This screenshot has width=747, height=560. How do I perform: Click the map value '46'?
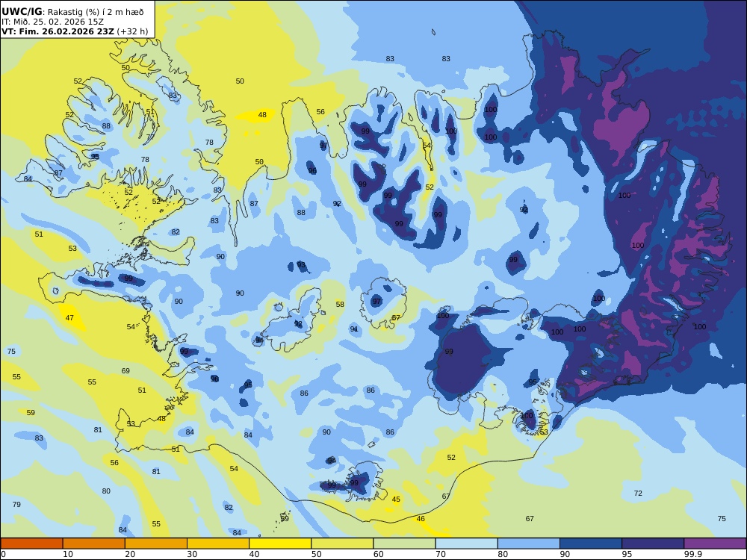(421, 519)
